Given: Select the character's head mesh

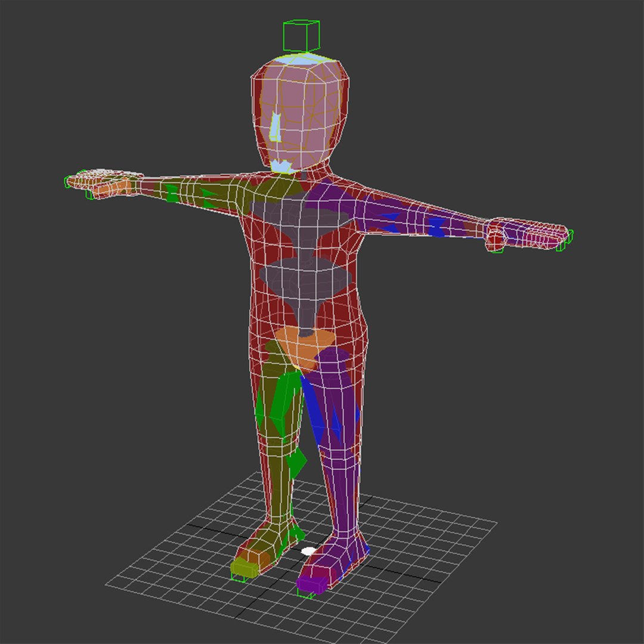Looking at the screenshot, I should coord(300,113).
